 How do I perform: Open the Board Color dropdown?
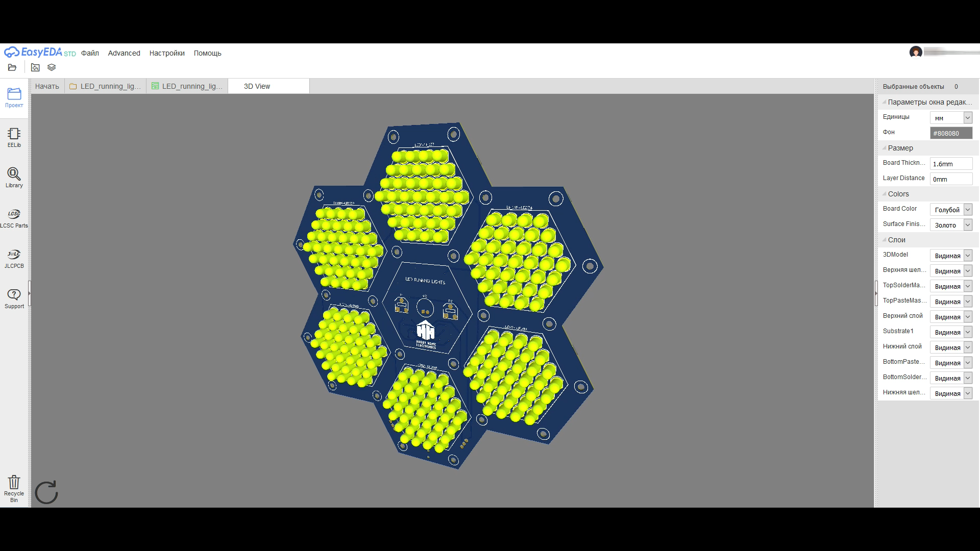coord(951,210)
